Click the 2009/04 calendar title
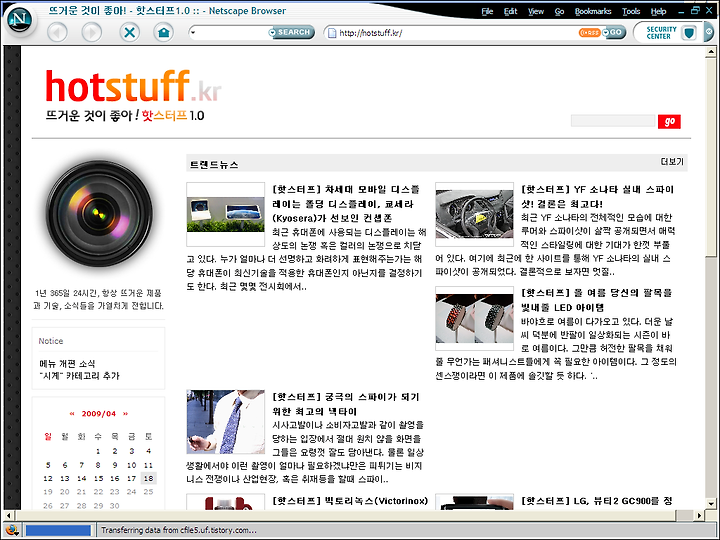The image size is (720, 540). [99, 414]
